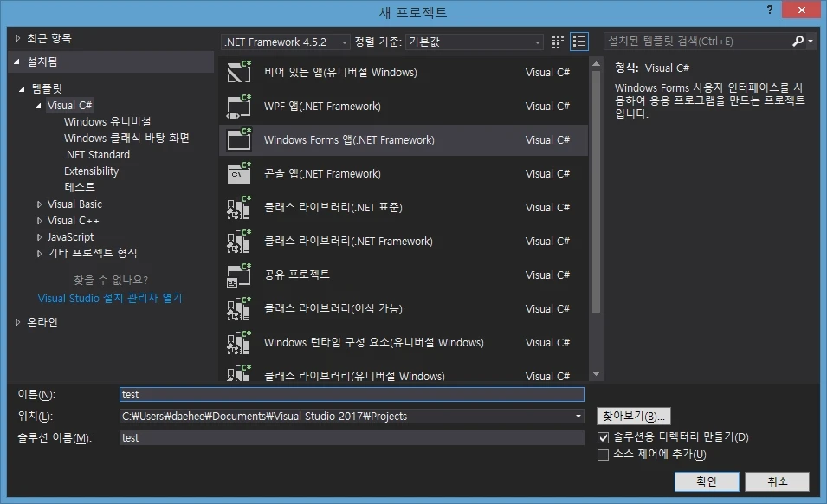Screen dimensions: 827x504
Task: Open the .NET Framework 4.5.2 version dropdown
Action: pos(286,42)
